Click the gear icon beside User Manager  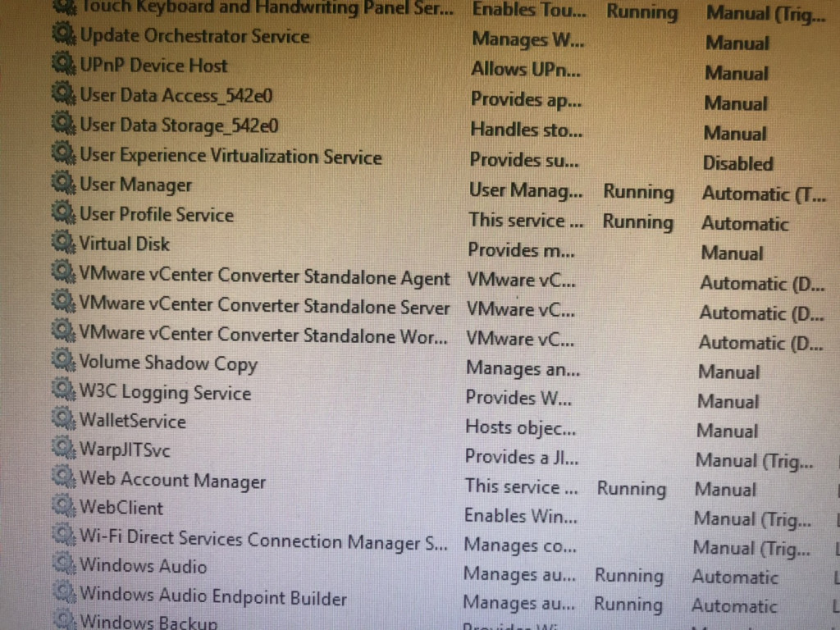(x=64, y=183)
